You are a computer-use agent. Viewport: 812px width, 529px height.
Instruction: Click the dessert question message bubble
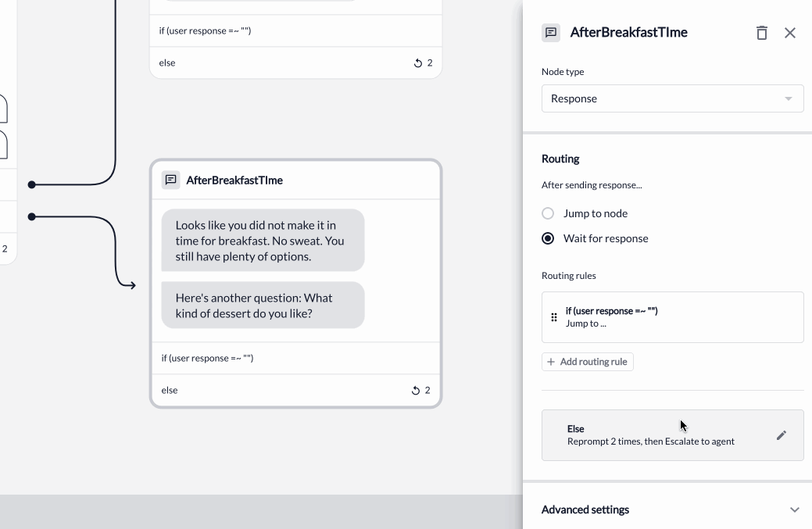(263, 306)
